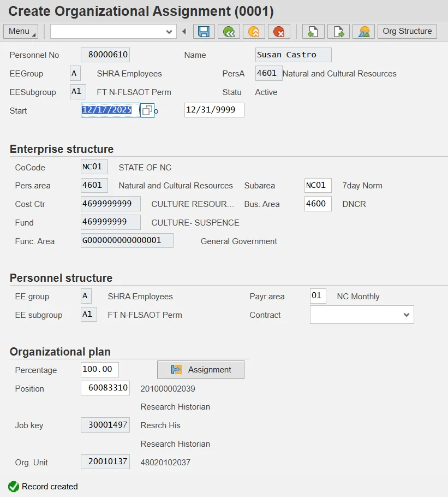This screenshot has width=448, height=497.
Task: Click the Overview mountain icon
Action: [364, 32]
